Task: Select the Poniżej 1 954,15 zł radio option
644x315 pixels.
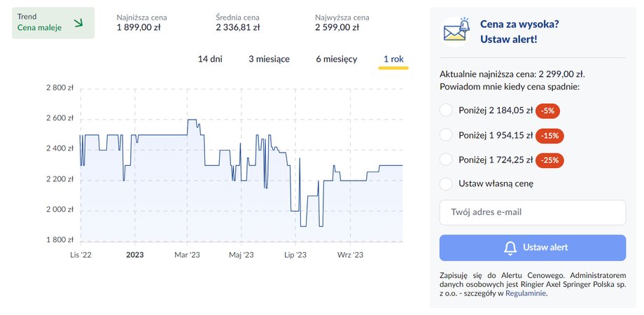Action: point(446,135)
